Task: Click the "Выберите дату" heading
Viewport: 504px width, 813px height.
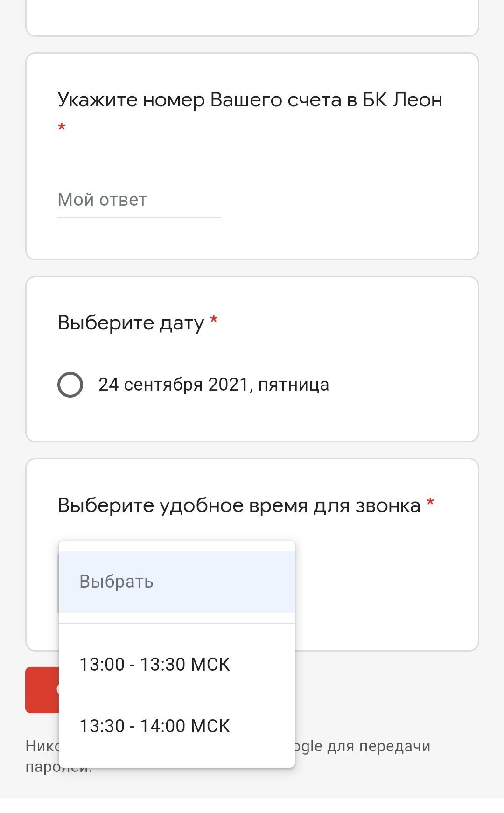Action: (131, 323)
